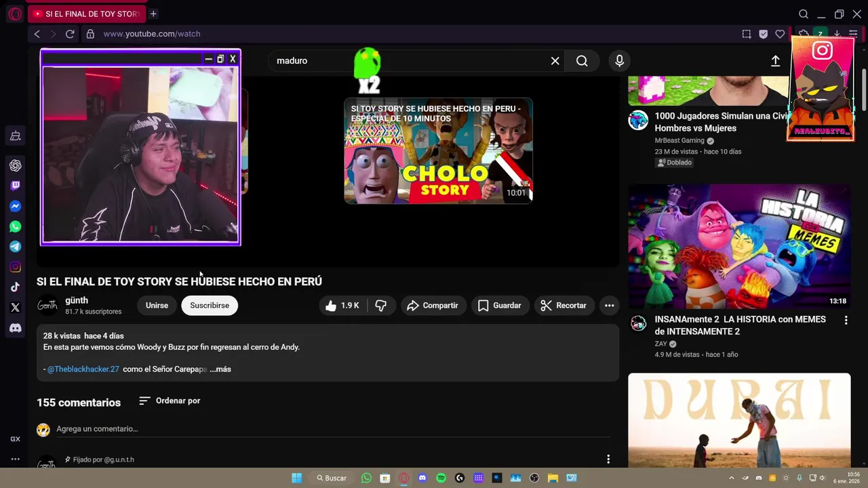Open pinned comment options menu
The image size is (868, 488).
[x=608, y=460]
